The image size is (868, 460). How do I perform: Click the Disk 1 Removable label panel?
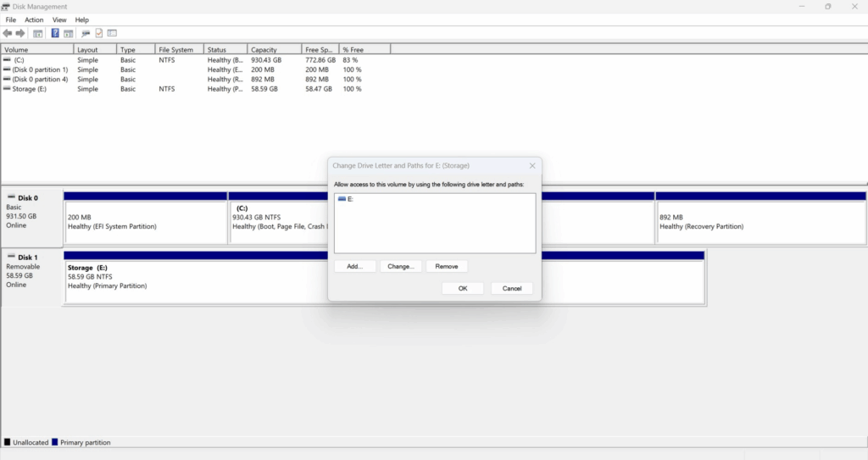click(31, 277)
